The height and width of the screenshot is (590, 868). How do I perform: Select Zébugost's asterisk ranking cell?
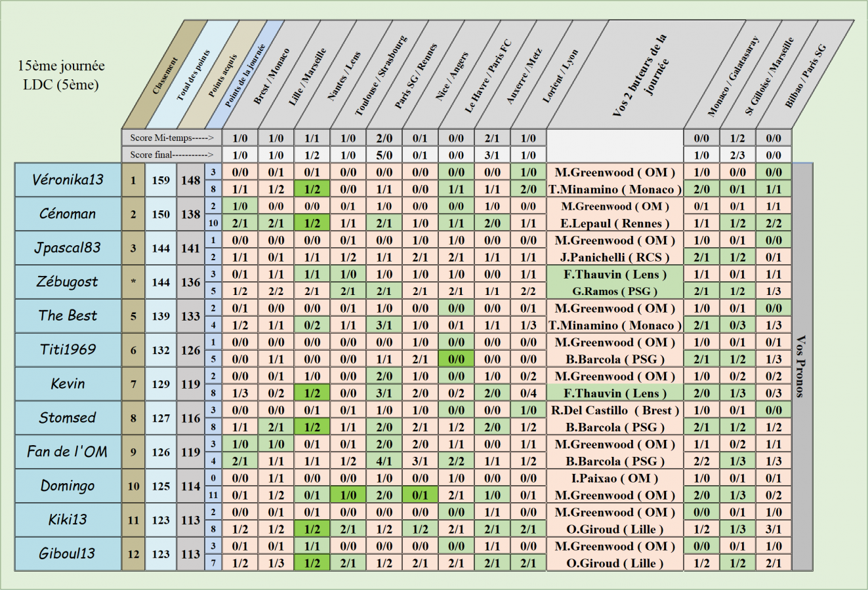[x=133, y=282]
